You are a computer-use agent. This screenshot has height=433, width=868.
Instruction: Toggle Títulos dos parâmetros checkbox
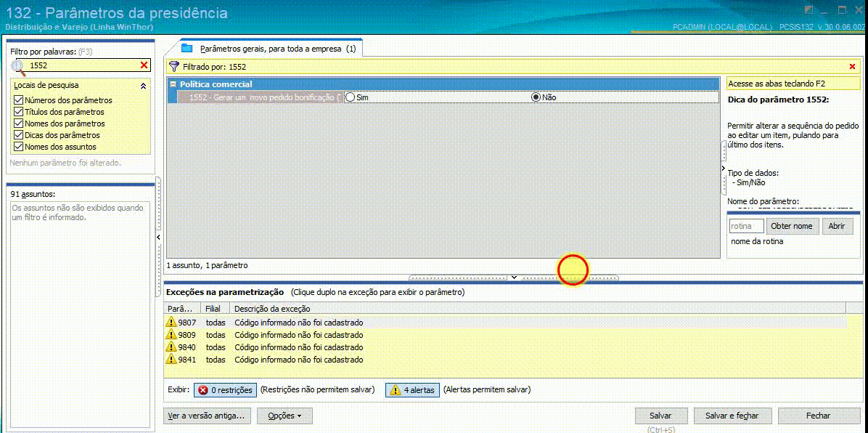click(18, 112)
